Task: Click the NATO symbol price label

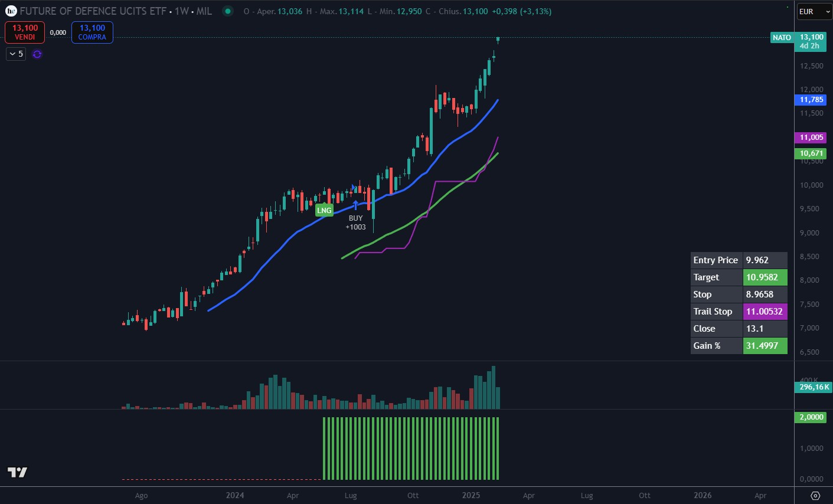Action: coord(782,38)
